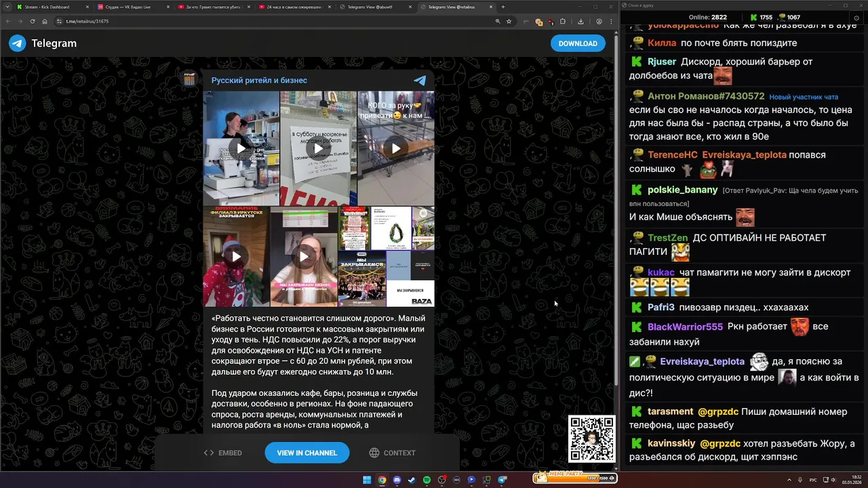Bookmark this page with the star icon
Viewport: 868px width, 488px height.
(509, 21)
